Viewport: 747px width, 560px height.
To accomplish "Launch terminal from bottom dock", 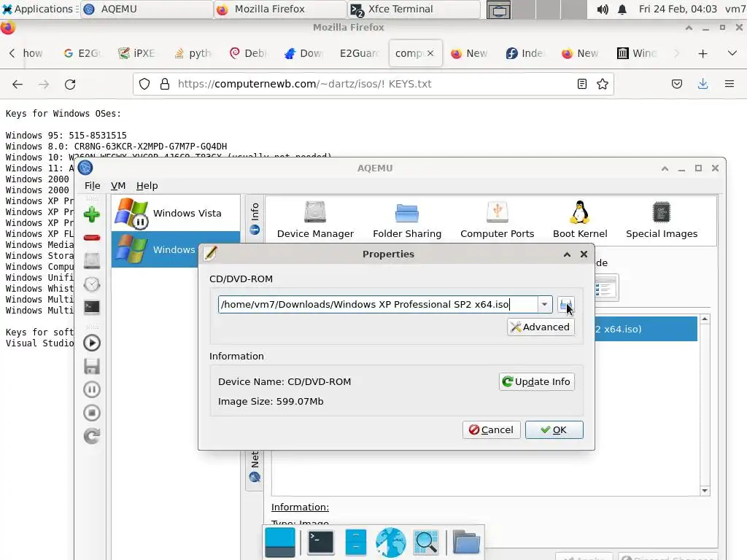I will [x=321, y=542].
